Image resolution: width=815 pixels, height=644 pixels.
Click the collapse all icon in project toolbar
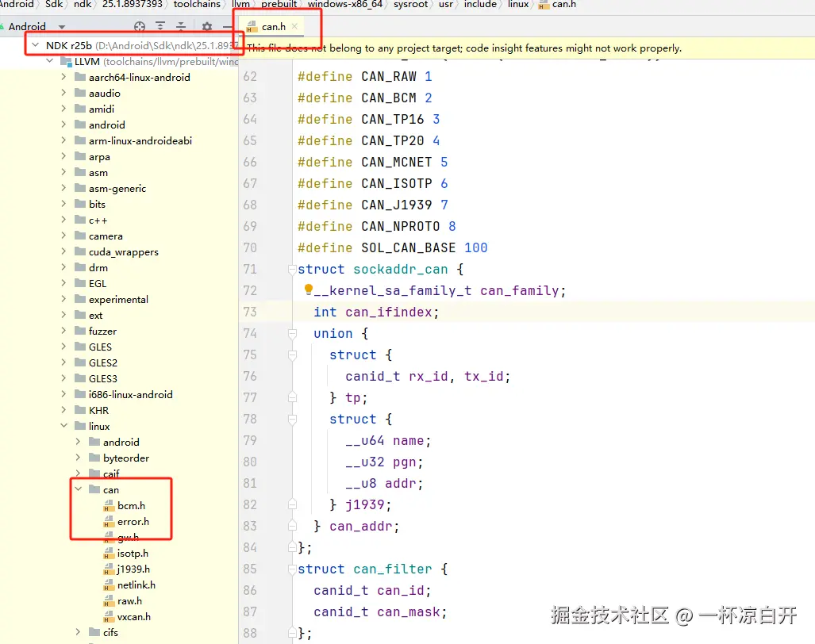(181, 26)
